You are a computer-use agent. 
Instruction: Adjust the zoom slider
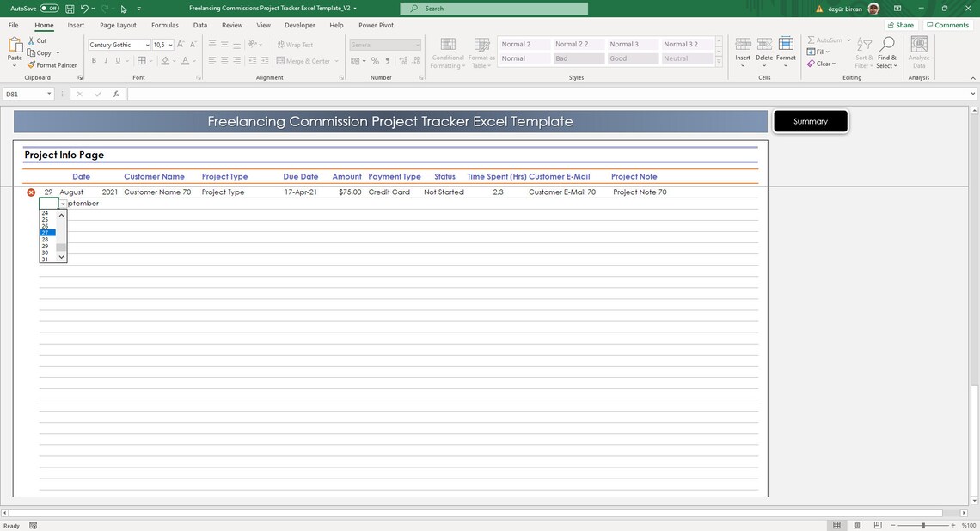point(922,525)
